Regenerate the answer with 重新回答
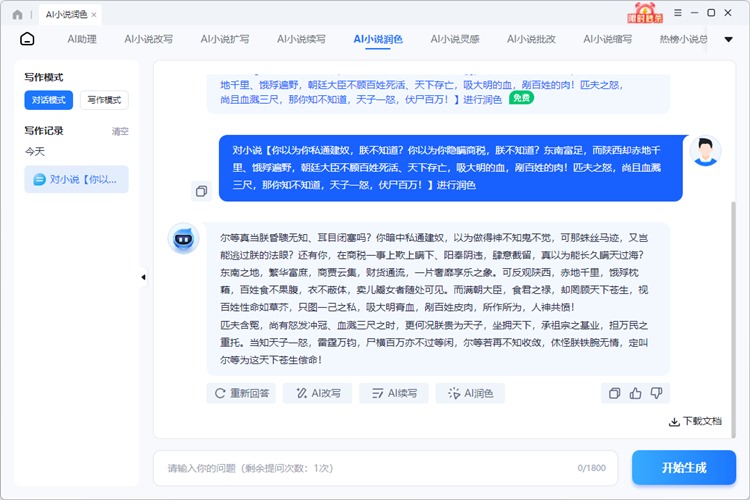 tap(242, 393)
